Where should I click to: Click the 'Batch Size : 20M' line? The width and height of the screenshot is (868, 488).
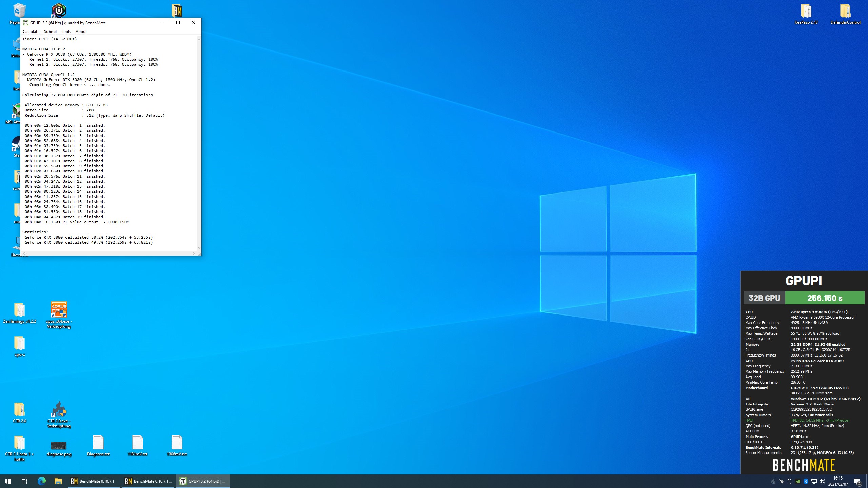coord(59,110)
